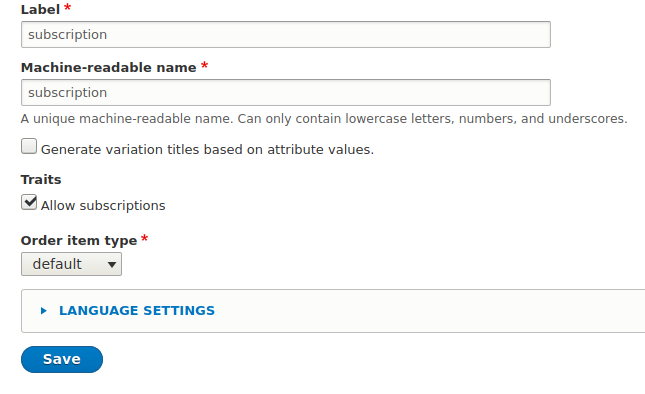Screen dimensions: 645x394
Task: Click the red asterisk beside Order item type
Action: [x=144, y=238]
